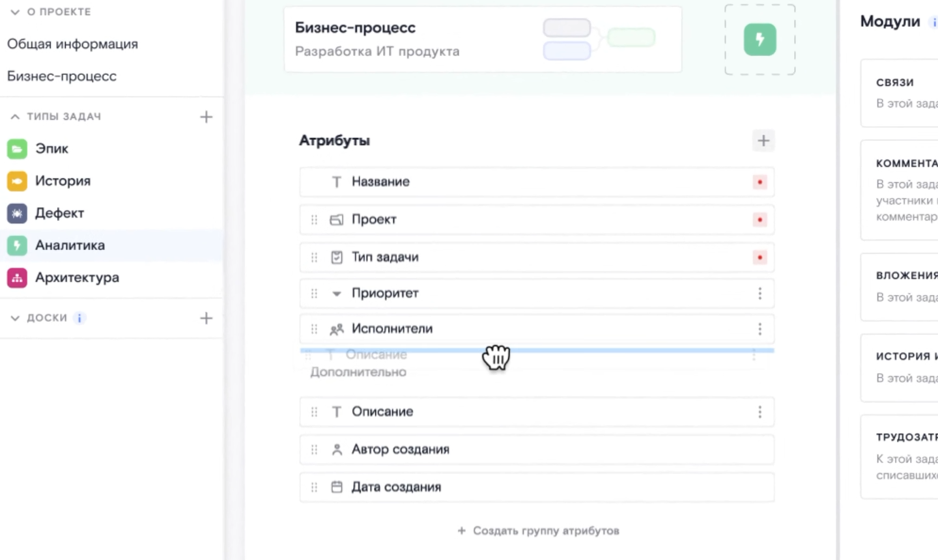
Task: Click the Архитектура task type icon
Action: (17, 277)
